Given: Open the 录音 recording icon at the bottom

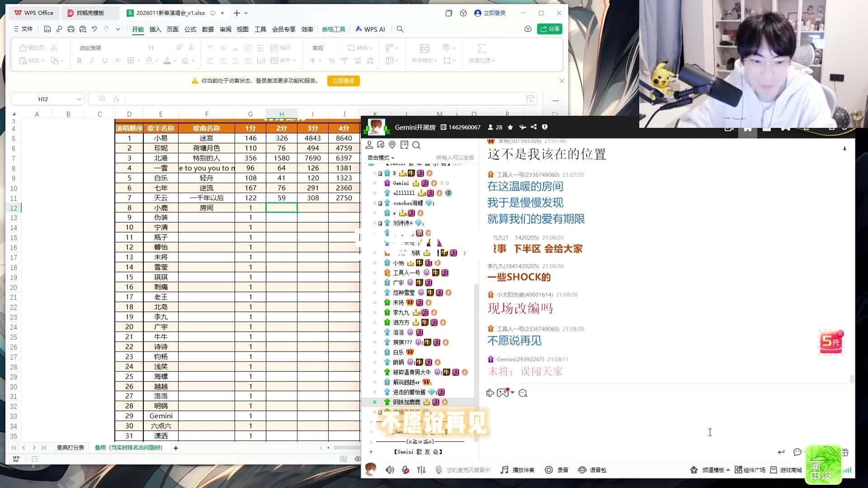Looking at the screenshot, I should [x=549, y=470].
